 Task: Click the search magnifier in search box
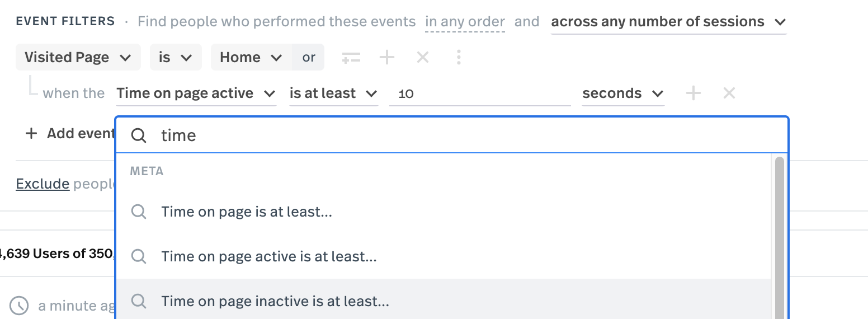pyautogui.click(x=139, y=135)
